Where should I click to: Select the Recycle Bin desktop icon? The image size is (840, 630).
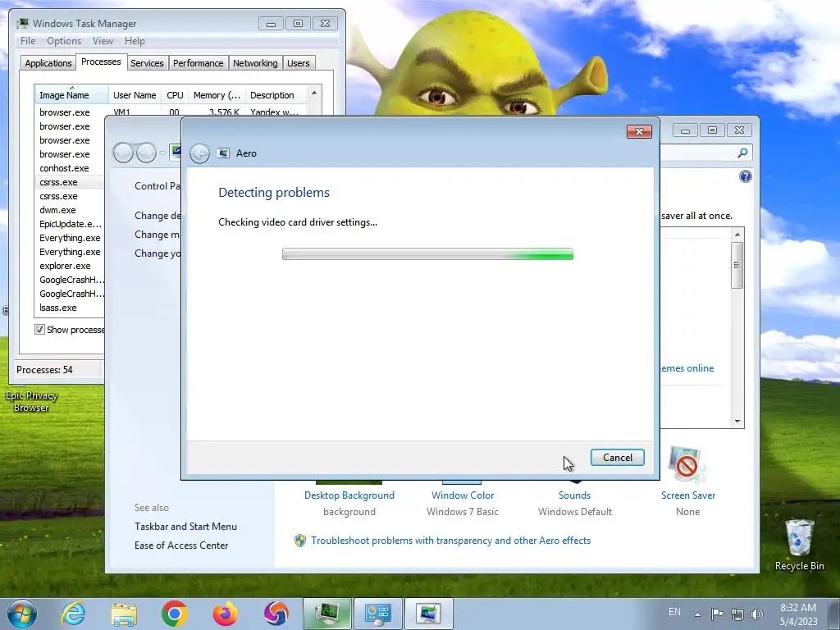(x=799, y=546)
